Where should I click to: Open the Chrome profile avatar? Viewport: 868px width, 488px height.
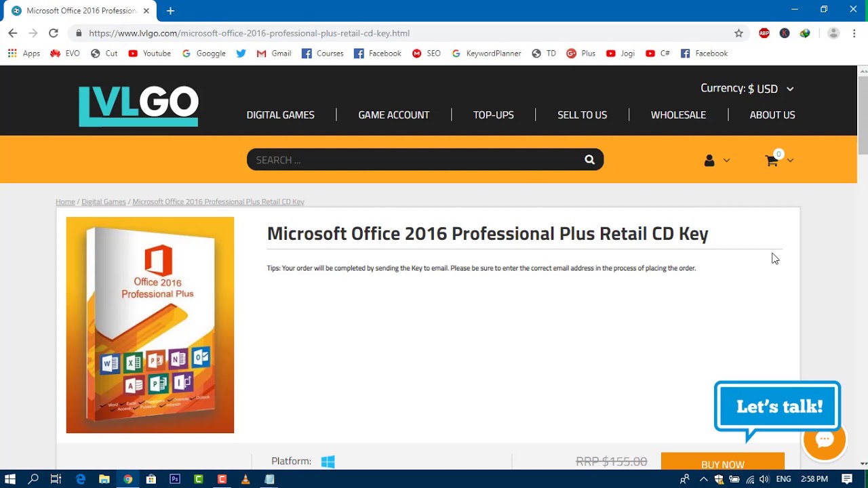[x=834, y=33]
